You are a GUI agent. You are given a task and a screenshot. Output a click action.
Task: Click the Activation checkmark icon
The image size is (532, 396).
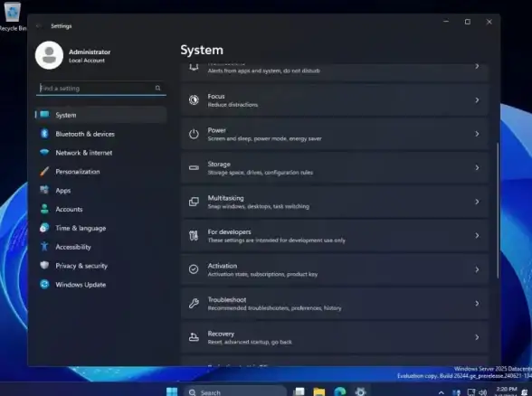click(x=194, y=269)
